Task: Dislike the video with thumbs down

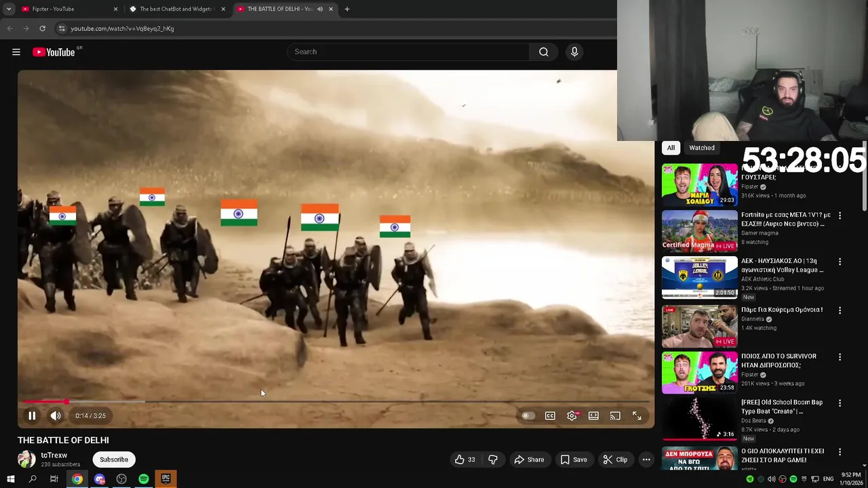Action: click(493, 460)
